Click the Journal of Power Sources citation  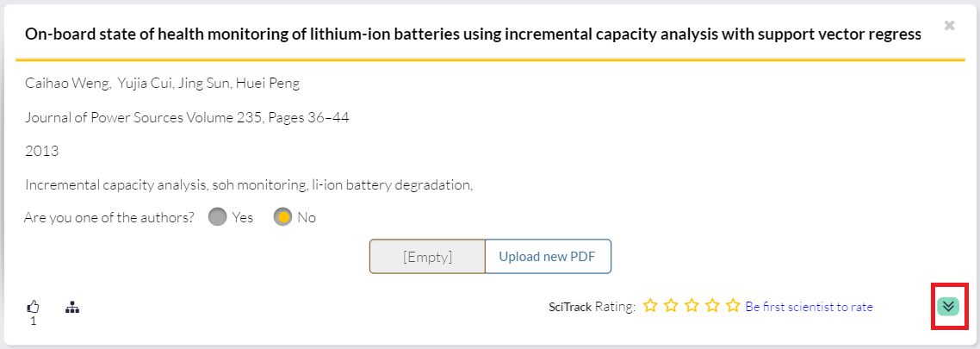point(187,117)
